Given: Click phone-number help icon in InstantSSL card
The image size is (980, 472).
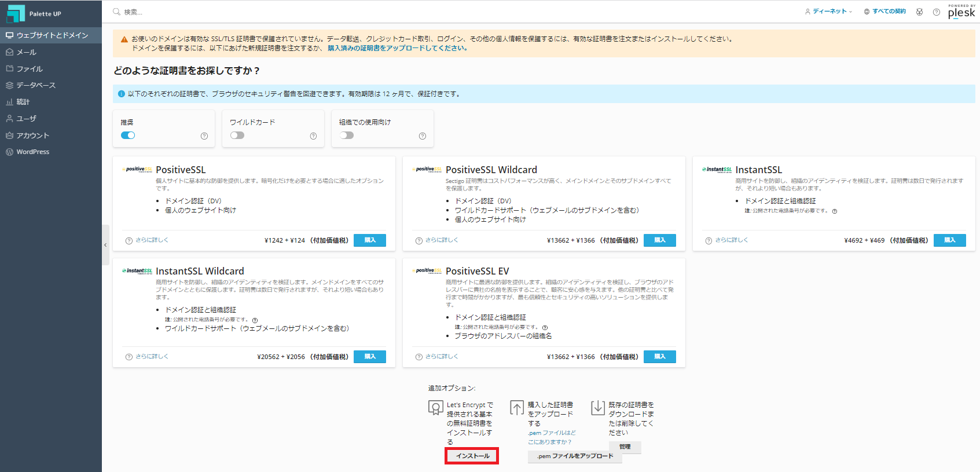Looking at the screenshot, I should click(x=835, y=211).
